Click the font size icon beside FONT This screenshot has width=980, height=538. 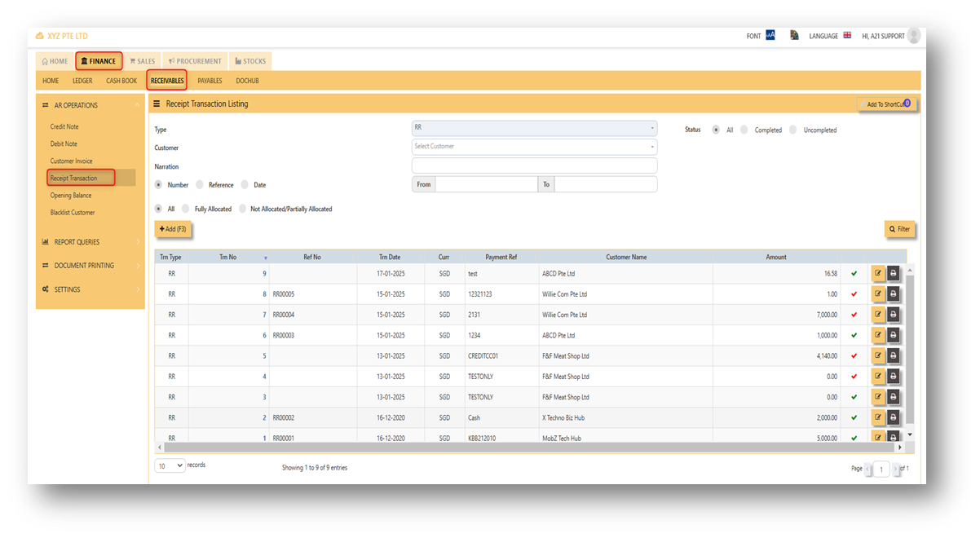pos(770,35)
